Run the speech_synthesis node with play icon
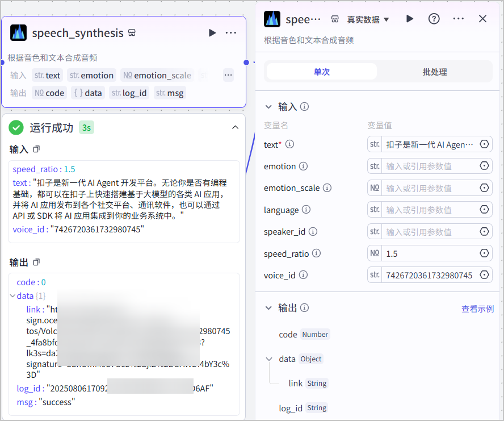Screen dimensions: 504x421 click(212, 33)
